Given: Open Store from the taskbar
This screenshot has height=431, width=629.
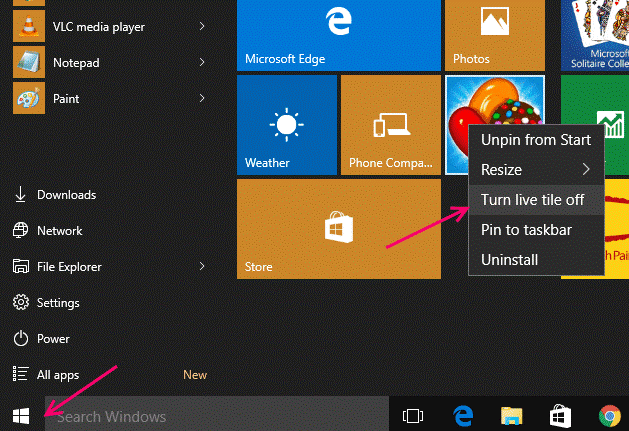Looking at the screenshot, I should [x=560, y=416].
